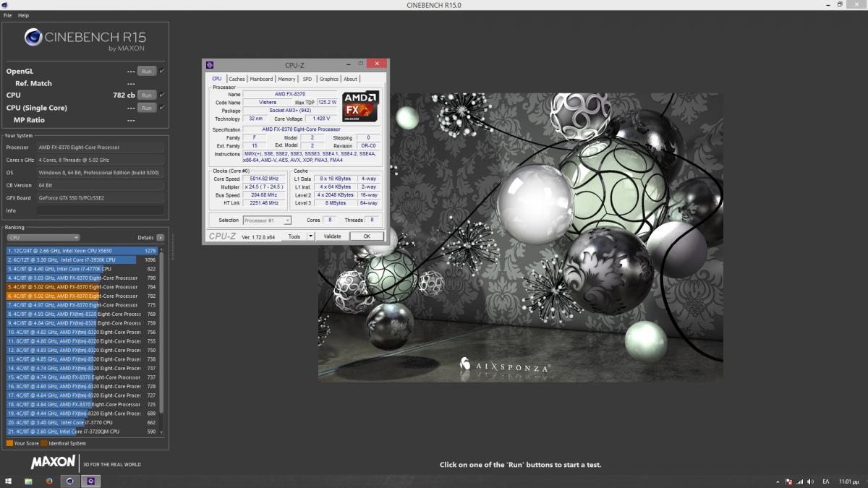Switch to CPU-Z About tab
The height and width of the screenshot is (488, 868).
click(350, 79)
